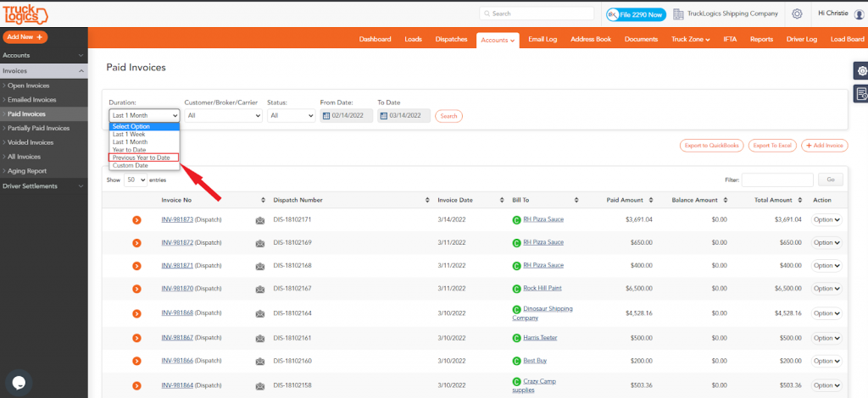
Task: Click green customer badge beside Harris Teeter
Action: [516, 338]
